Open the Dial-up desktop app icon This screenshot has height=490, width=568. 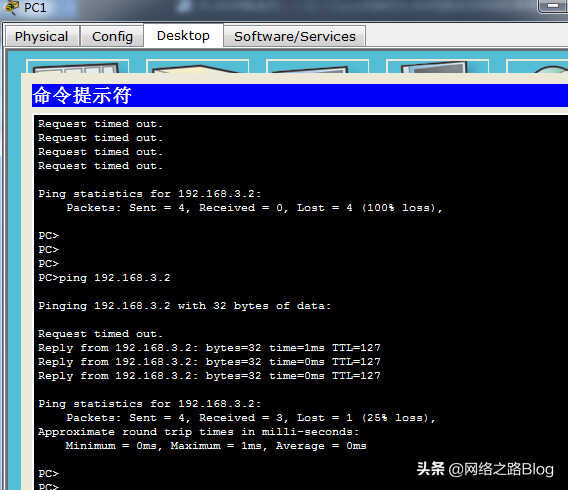click(x=197, y=66)
